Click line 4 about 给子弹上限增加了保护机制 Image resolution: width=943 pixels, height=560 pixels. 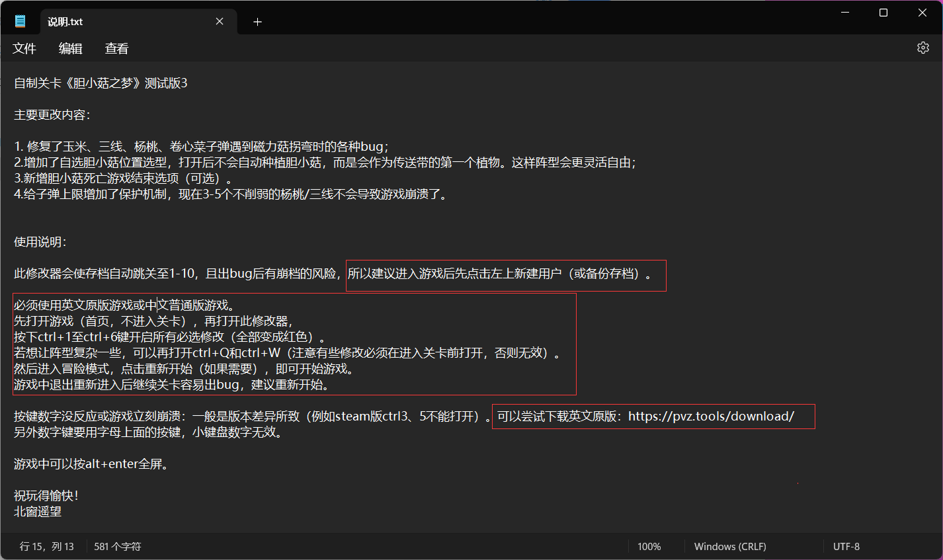pos(230,194)
